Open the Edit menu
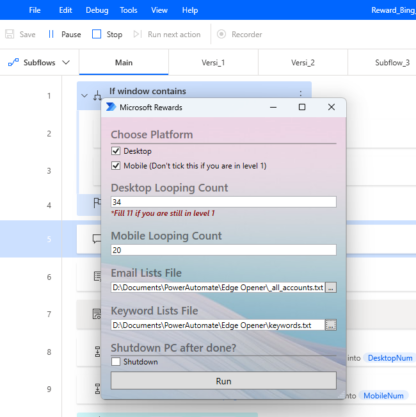 (x=65, y=10)
